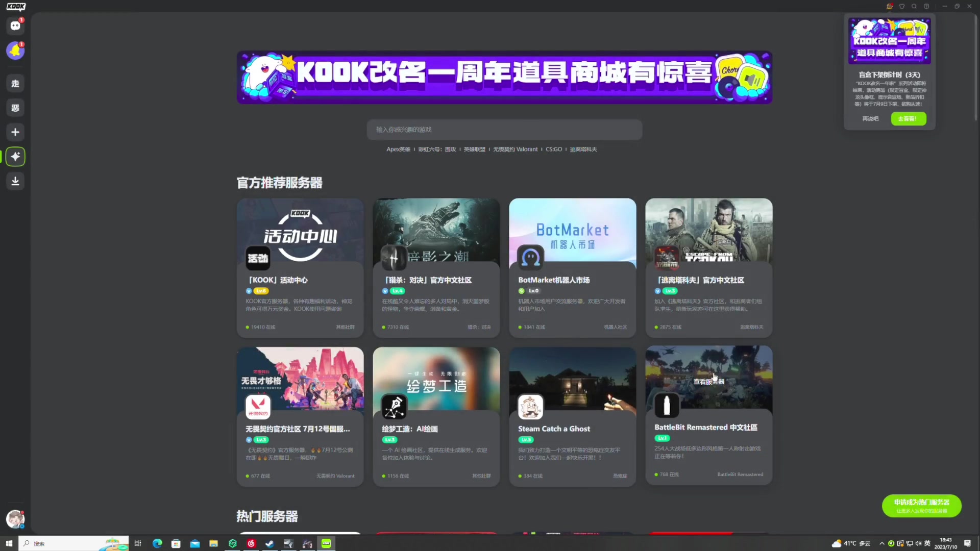Open Steam from the taskbar
The width and height of the screenshot is (980, 551).
point(269,543)
